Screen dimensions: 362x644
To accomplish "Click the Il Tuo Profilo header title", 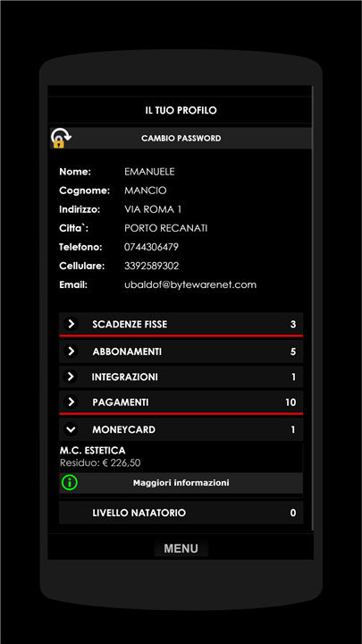I will pos(181,110).
